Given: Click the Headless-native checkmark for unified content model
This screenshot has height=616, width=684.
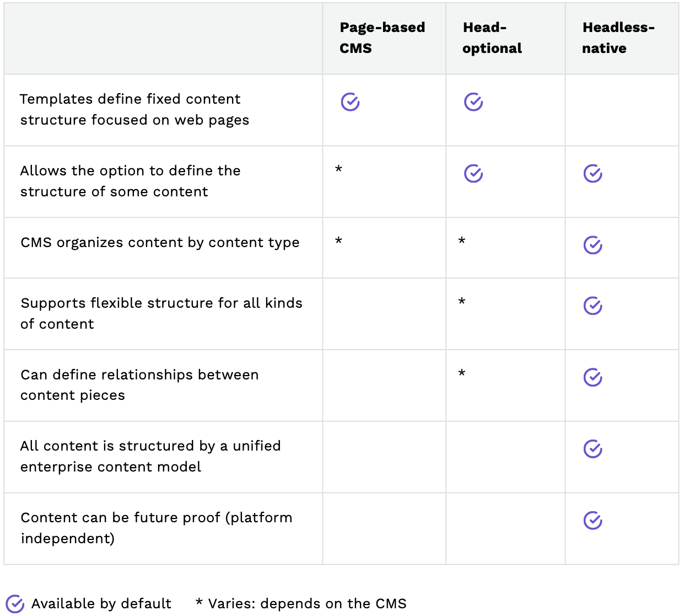Looking at the screenshot, I should [x=593, y=449].
